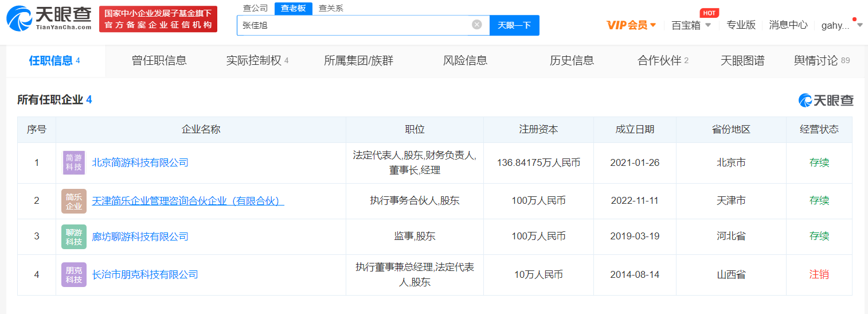Open the 历史信息 tab
868x314 pixels.
click(572, 61)
